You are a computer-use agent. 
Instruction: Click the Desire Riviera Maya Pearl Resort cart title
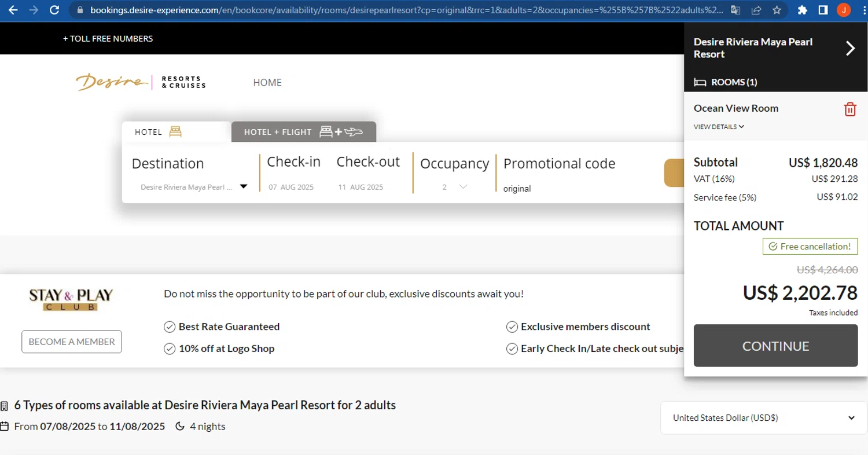click(753, 48)
